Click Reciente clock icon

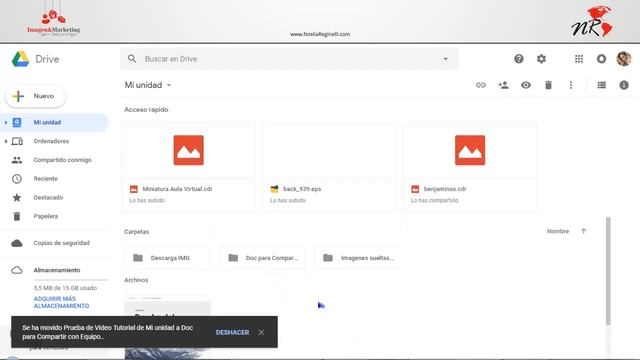[x=17, y=179]
